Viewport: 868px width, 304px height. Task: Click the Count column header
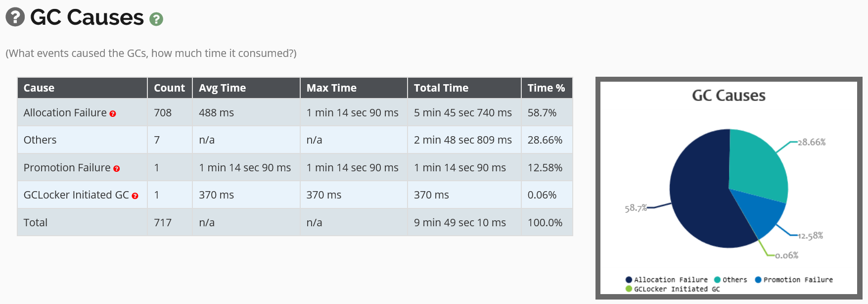[x=169, y=88]
